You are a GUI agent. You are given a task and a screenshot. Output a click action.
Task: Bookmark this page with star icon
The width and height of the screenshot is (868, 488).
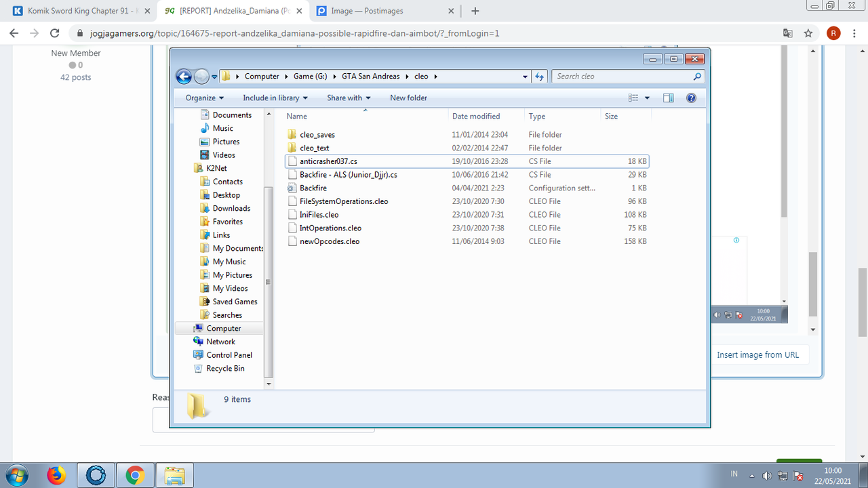pyautogui.click(x=808, y=33)
